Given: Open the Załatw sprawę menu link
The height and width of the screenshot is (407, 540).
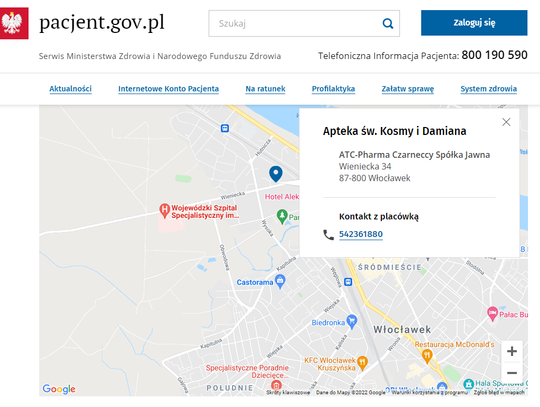Looking at the screenshot, I should (407, 89).
